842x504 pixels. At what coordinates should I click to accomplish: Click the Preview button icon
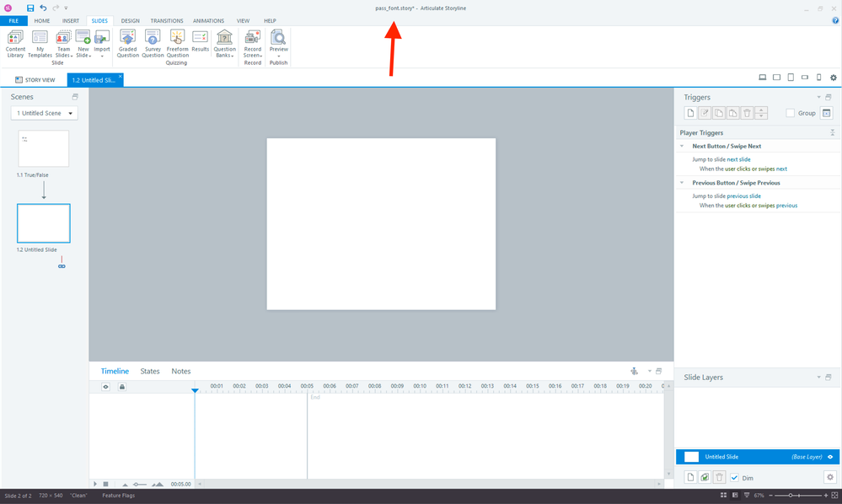278,38
